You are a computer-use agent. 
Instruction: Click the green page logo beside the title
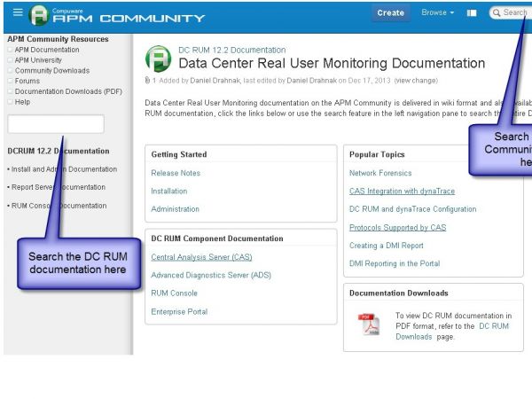159,59
